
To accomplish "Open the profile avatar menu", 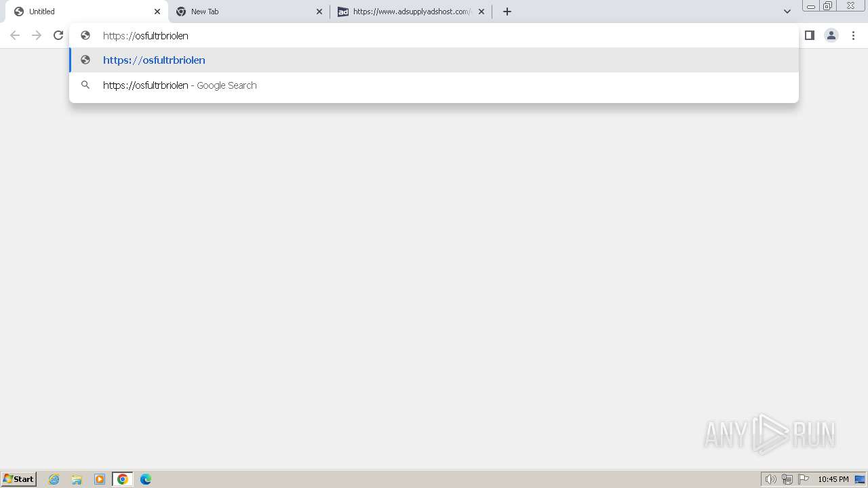I will [831, 35].
